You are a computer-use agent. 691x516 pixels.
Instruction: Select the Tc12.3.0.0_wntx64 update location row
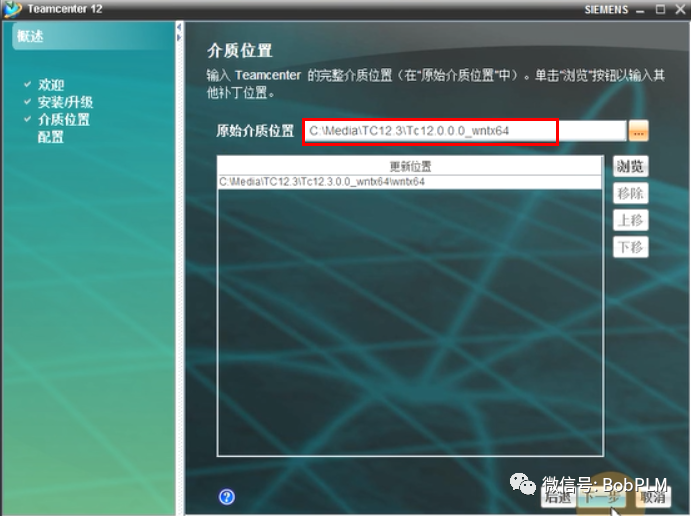click(x=410, y=182)
